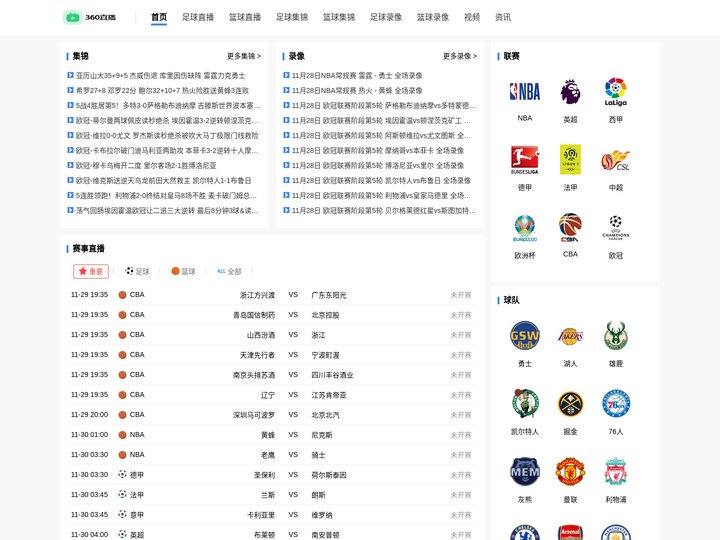The width and height of the screenshot is (720, 540).
Task: Open match 浙江方兴渡 VS 广东东阳光
Action: pyautogui.click(x=272, y=295)
